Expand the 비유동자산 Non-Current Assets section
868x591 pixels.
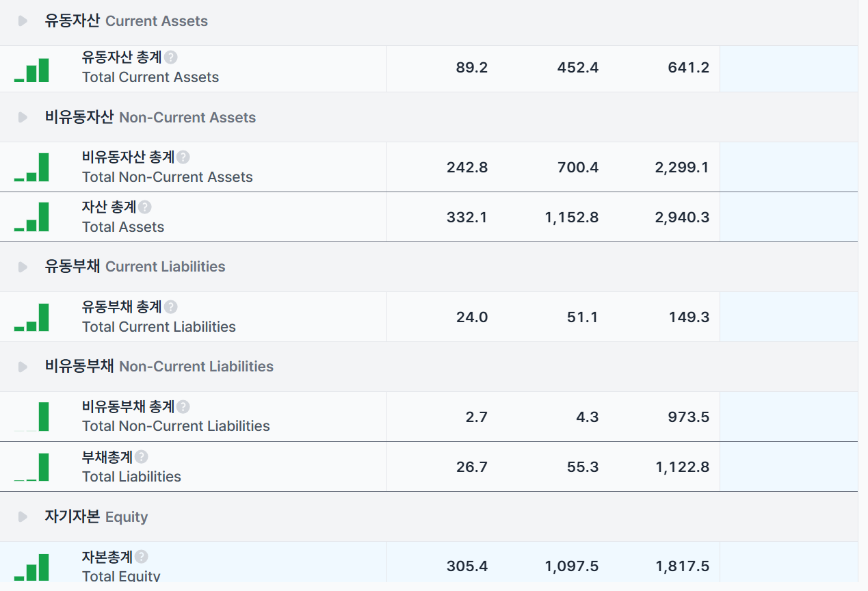pyautogui.click(x=23, y=118)
